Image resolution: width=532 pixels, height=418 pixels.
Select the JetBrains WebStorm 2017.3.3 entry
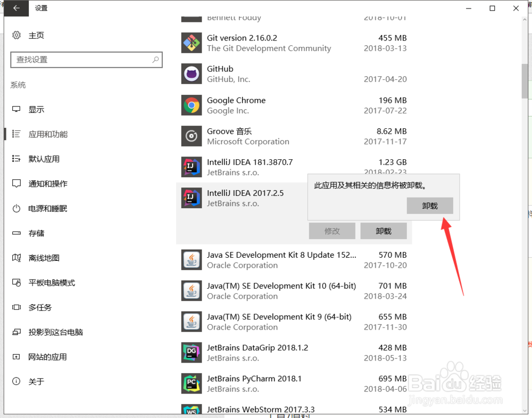pyautogui.click(x=261, y=409)
